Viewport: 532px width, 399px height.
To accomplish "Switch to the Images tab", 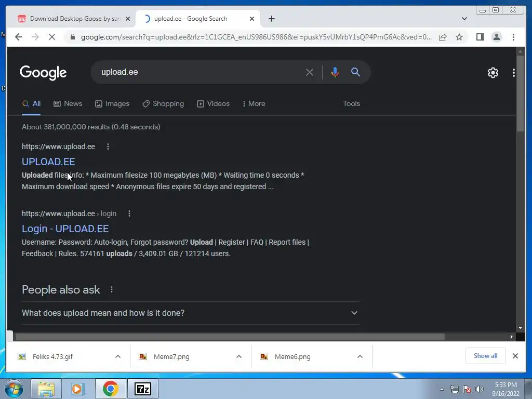I will pos(112,104).
